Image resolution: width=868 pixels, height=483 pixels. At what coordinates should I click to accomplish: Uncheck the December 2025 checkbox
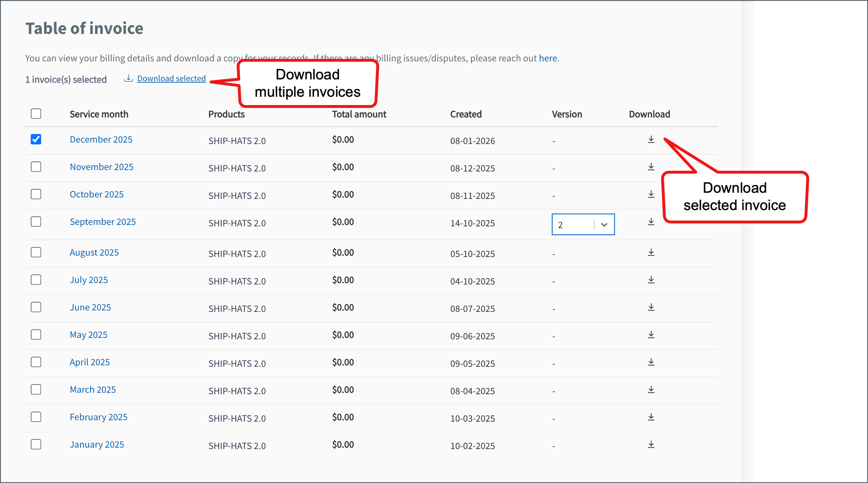click(x=36, y=139)
